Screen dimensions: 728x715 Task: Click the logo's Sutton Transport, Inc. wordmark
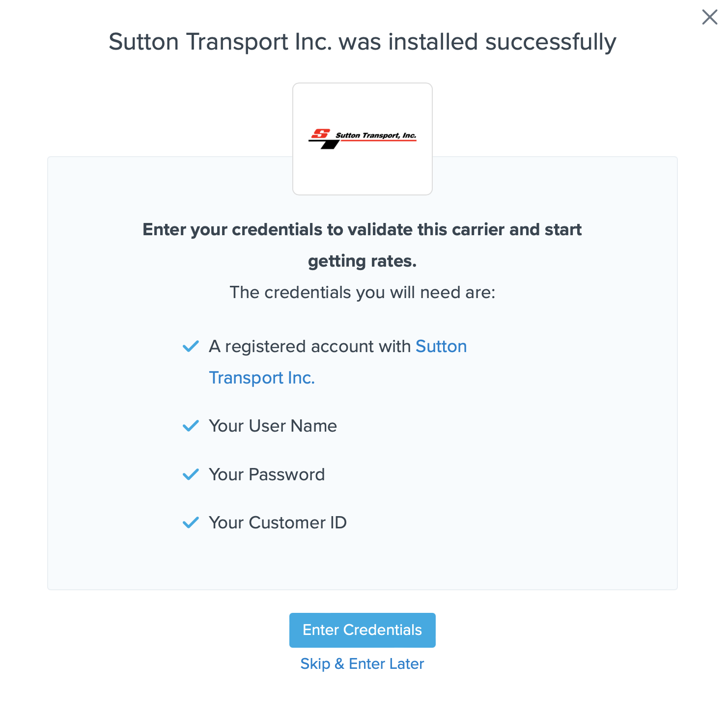[376, 136]
